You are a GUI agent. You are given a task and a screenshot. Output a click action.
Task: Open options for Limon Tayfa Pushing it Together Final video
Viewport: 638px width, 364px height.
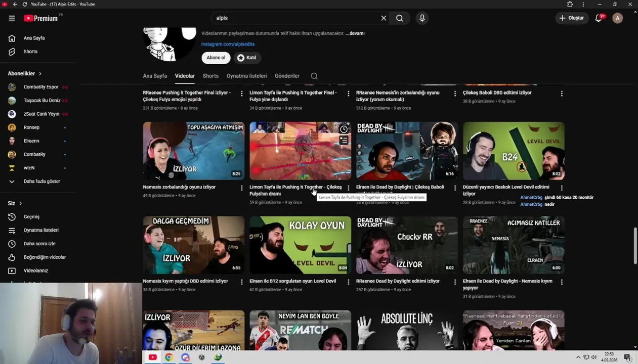click(348, 94)
